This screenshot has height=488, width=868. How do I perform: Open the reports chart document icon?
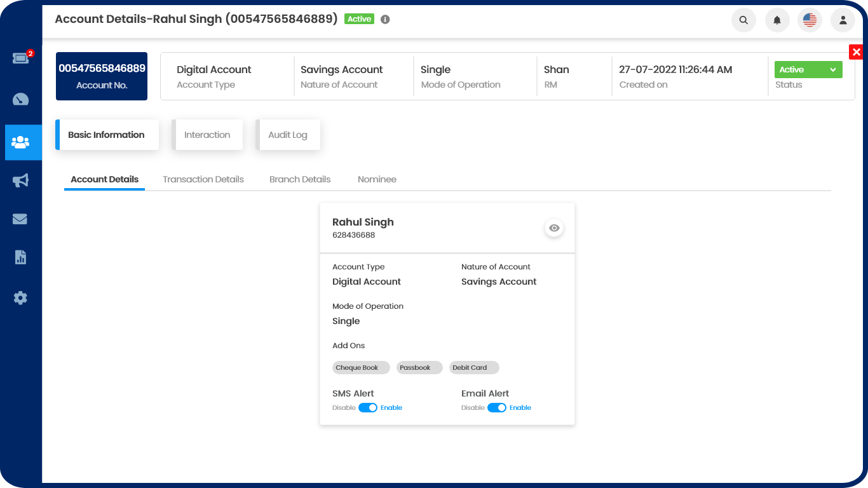coord(20,257)
